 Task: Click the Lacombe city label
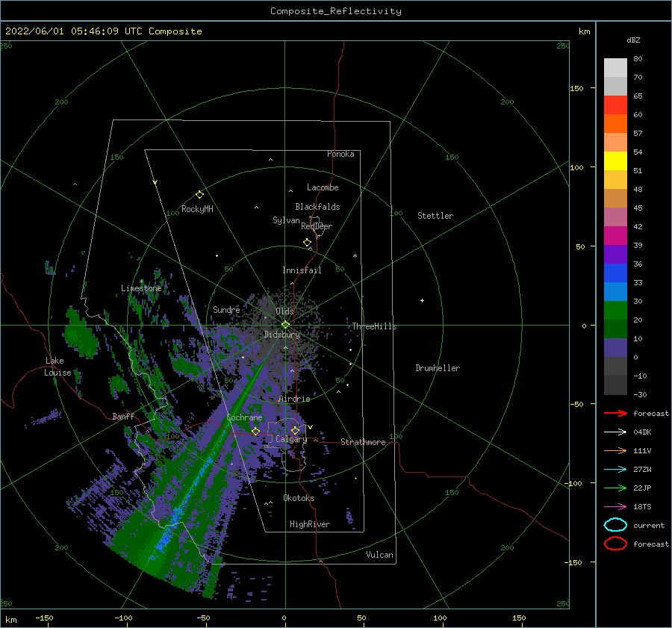(x=323, y=187)
